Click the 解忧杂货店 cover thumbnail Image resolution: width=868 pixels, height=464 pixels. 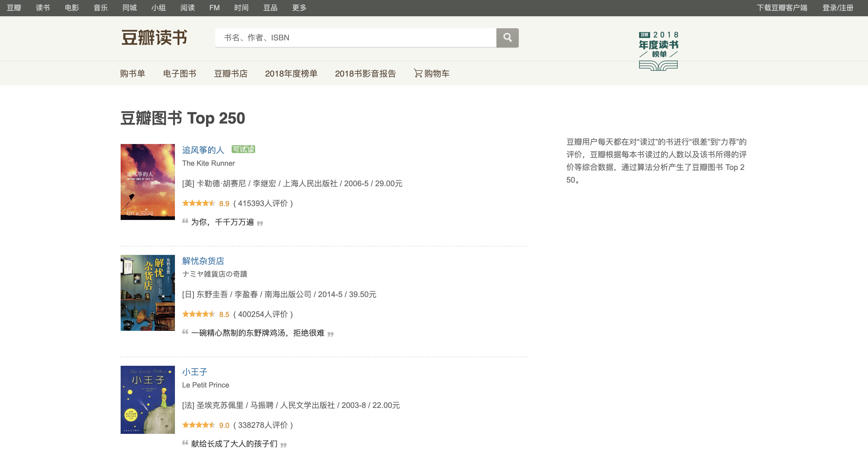pos(147,293)
